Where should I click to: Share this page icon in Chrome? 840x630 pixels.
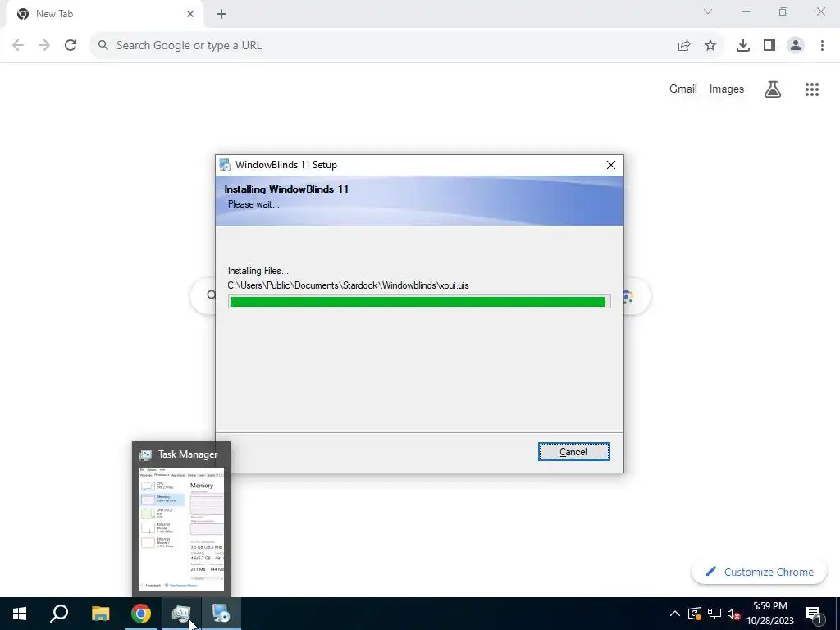[x=684, y=46]
